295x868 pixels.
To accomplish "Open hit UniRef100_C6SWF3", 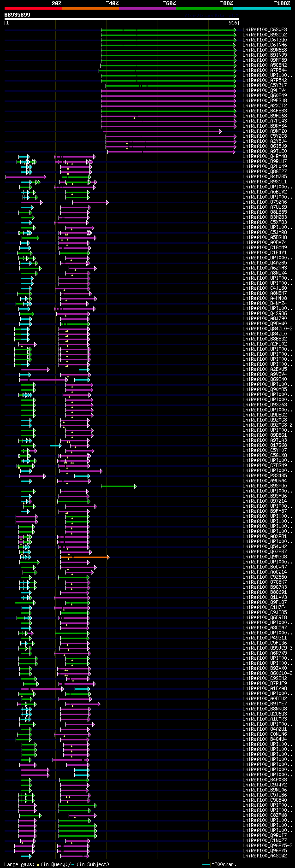I will point(265,29).
